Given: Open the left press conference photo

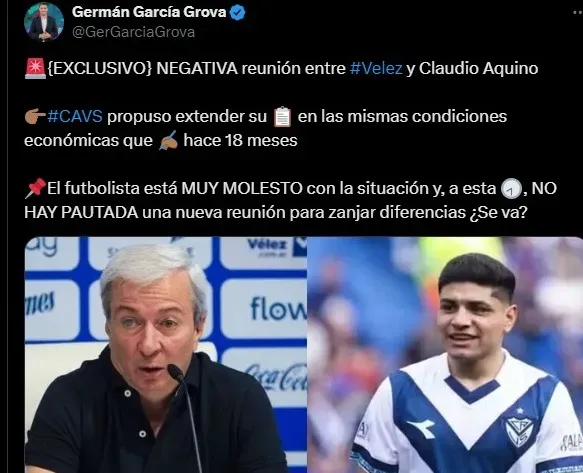Looking at the screenshot, I should pos(166,355).
